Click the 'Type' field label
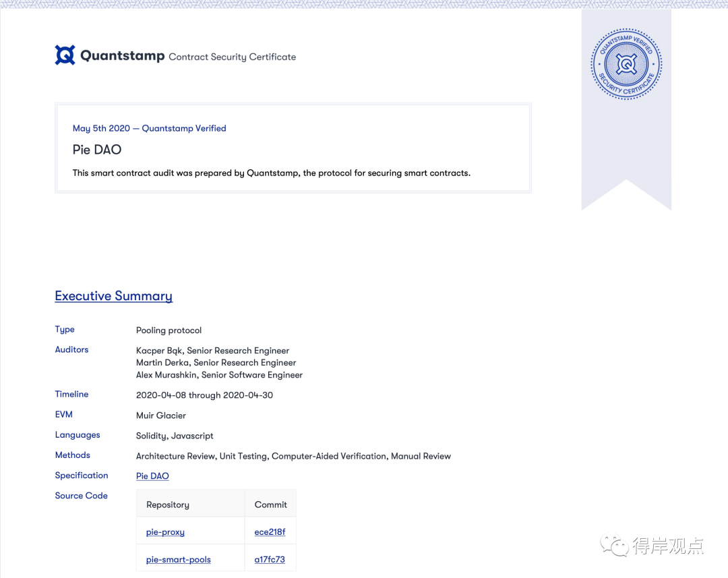728x578 pixels. [x=65, y=329]
